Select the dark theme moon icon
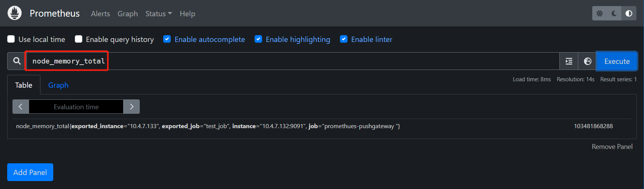 [614, 14]
